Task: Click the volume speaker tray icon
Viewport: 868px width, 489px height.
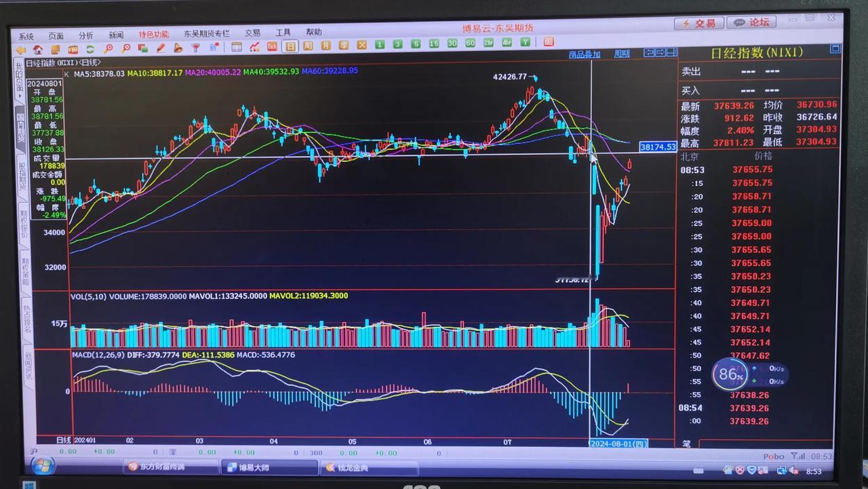Action: click(792, 470)
